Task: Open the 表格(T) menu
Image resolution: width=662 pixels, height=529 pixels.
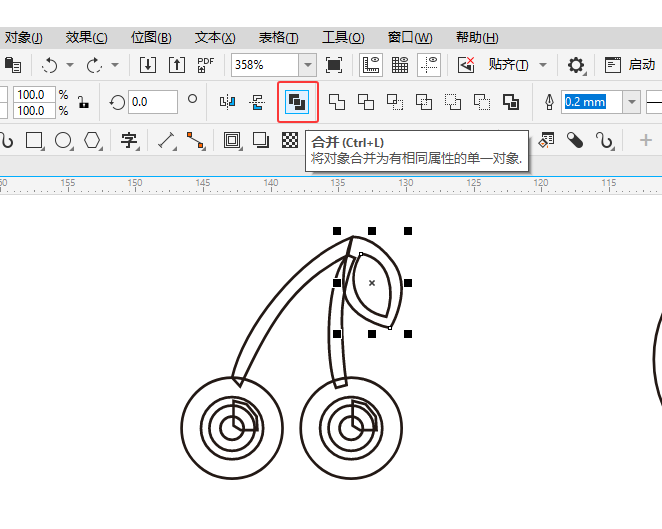Action: [x=279, y=38]
